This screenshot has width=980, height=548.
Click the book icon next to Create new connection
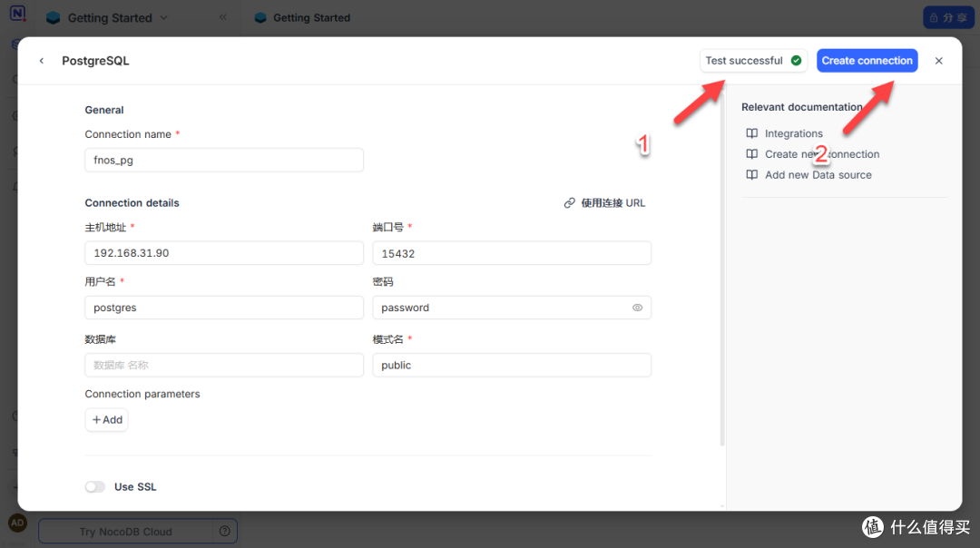(x=752, y=153)
